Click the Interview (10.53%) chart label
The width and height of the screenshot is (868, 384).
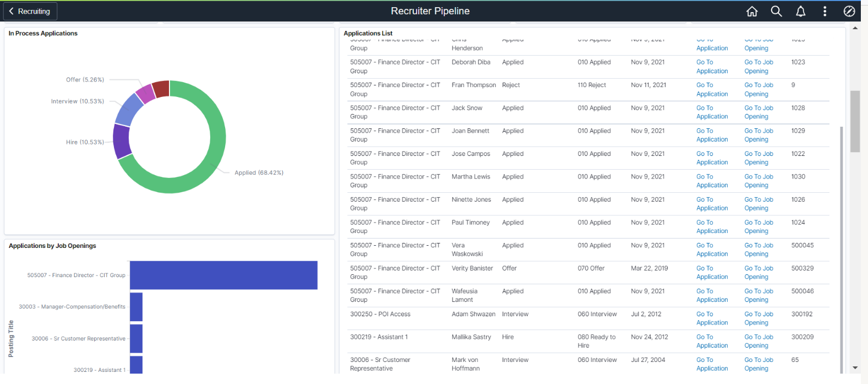pos(78,101)
